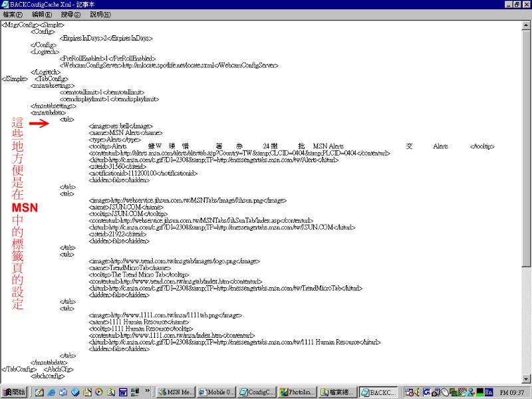Click the notificationid 111200100 line

143,174
